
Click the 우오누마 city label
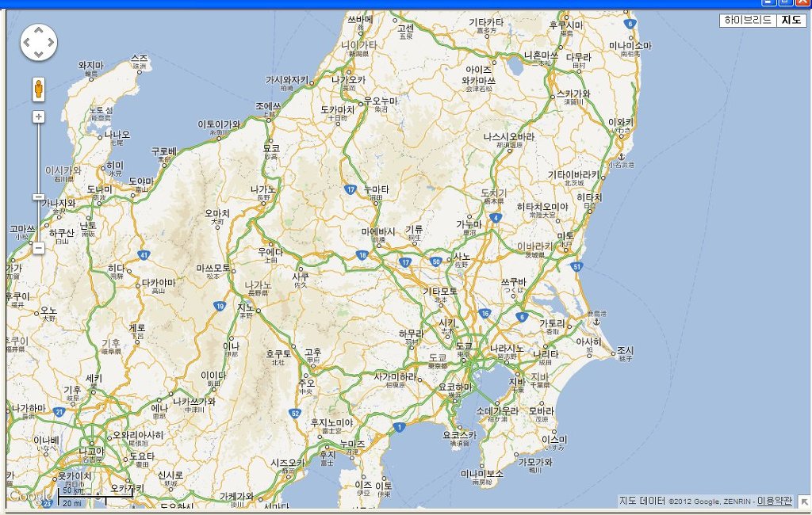[381, 101]
